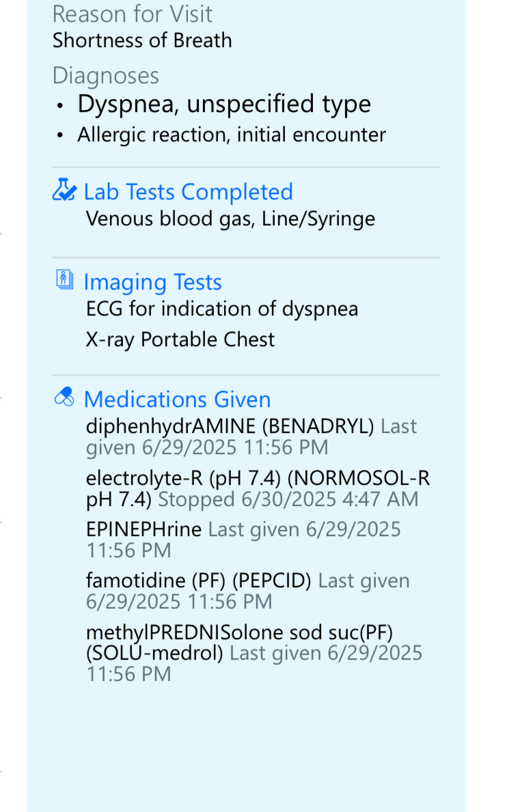
Task: Select the Venous blood gas lab result
Action: (230, 219)
